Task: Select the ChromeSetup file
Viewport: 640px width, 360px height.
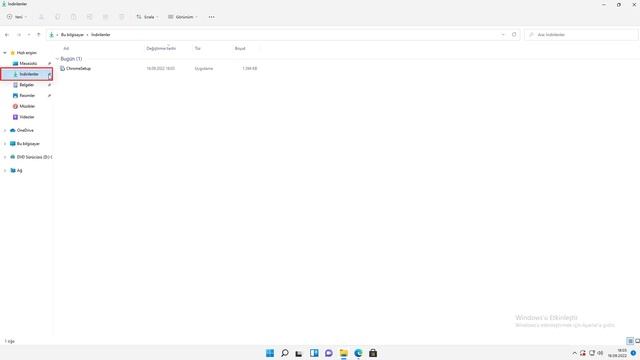Action: pyautogui.click(x=78, y=69)
